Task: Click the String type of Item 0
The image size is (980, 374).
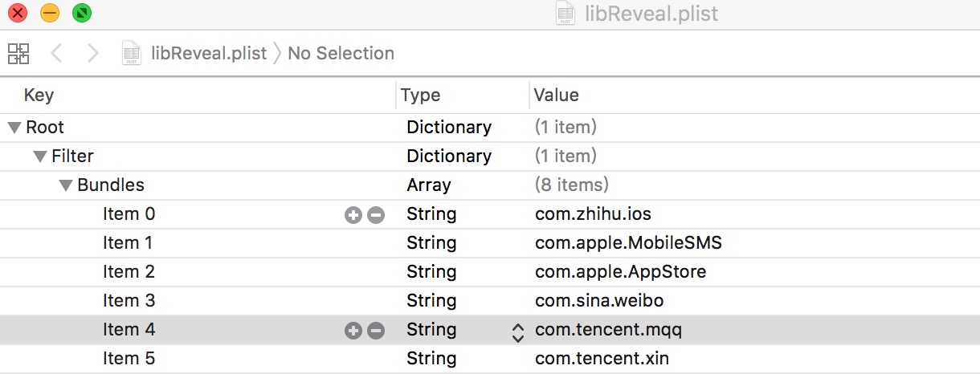Action: tap(431, 214)
